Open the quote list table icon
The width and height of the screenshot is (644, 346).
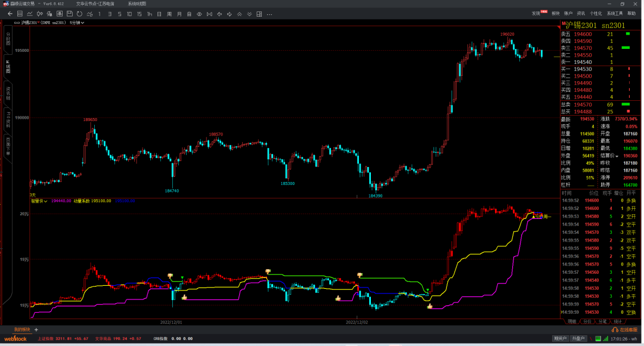[20, 14]
